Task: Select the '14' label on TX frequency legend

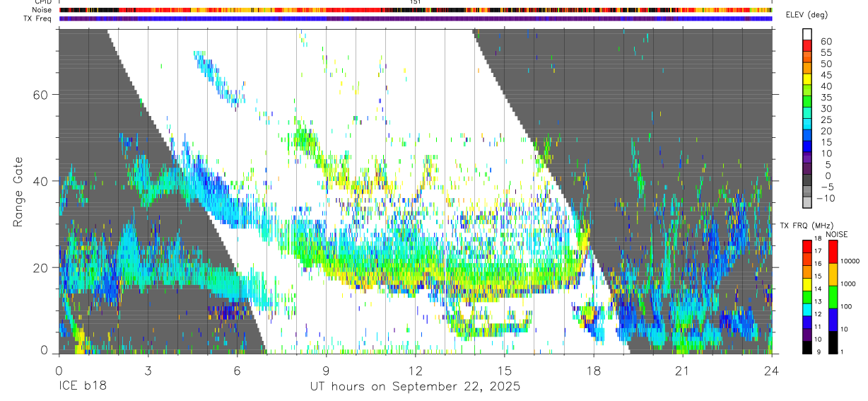Action: [817, 289]
